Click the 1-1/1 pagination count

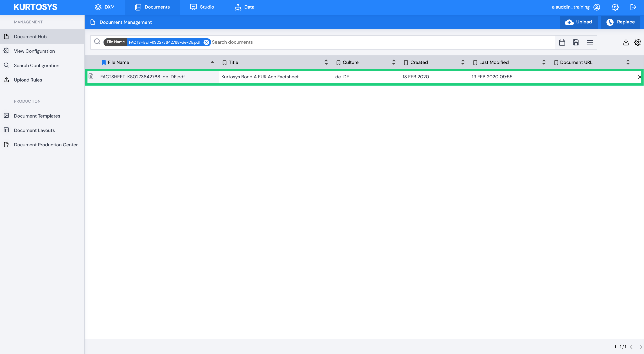click(620, 347)
